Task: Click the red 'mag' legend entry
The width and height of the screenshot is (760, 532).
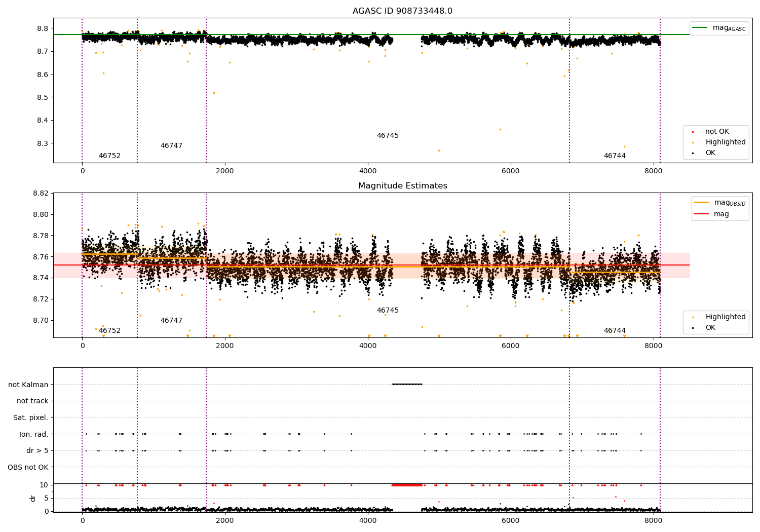Action: coord(712,214)
